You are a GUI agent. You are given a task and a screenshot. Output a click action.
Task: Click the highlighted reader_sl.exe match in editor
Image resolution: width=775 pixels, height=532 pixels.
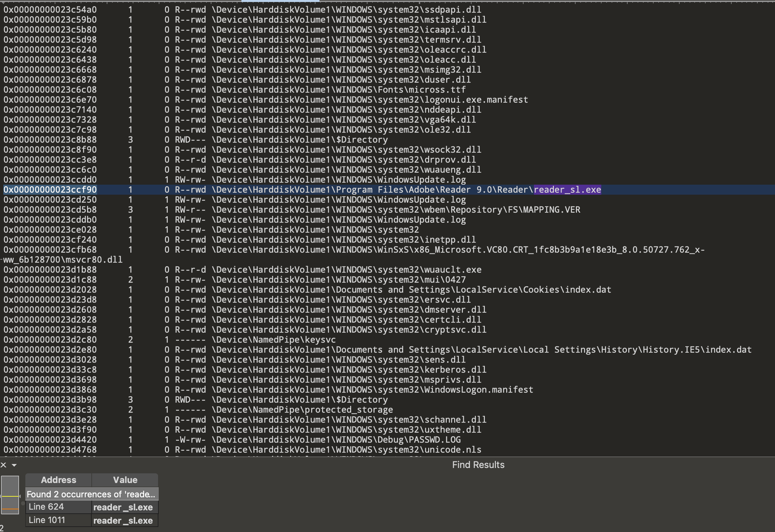567,190
